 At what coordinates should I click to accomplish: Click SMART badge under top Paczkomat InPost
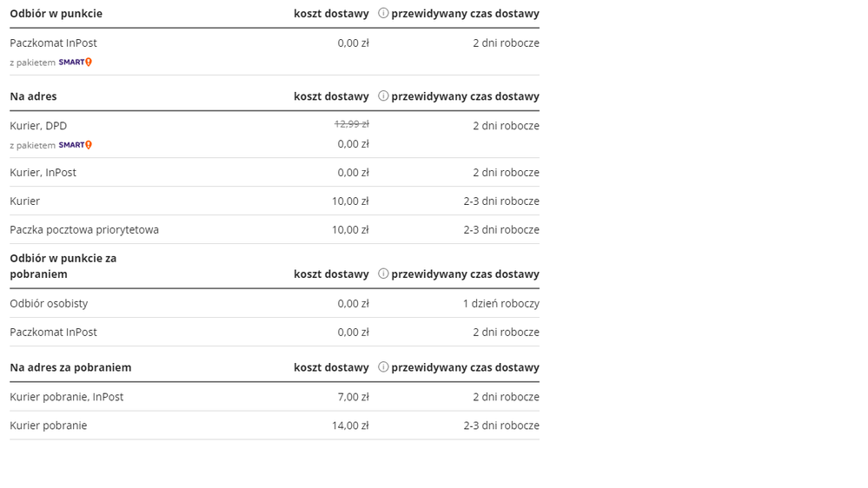pyautogui.click(x=76, y=63)
